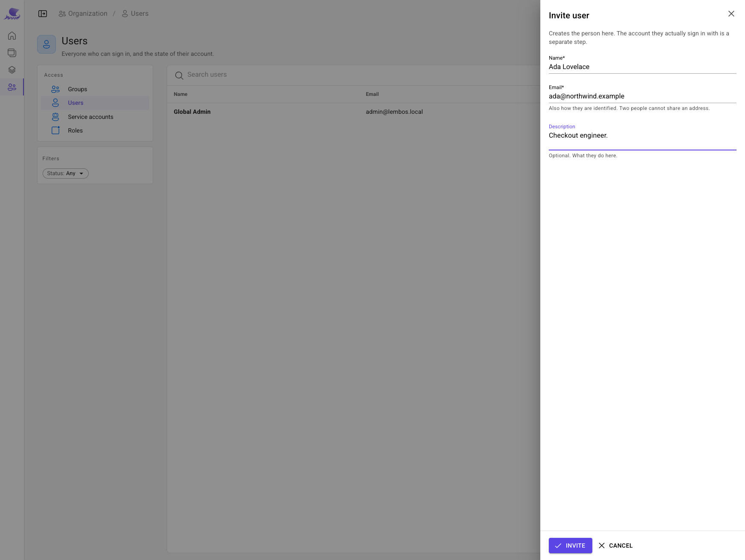This screenshot has height=560, width=745.
Task: Open the Status: Any filter dropdown
Action: click(x=66, y=173)
